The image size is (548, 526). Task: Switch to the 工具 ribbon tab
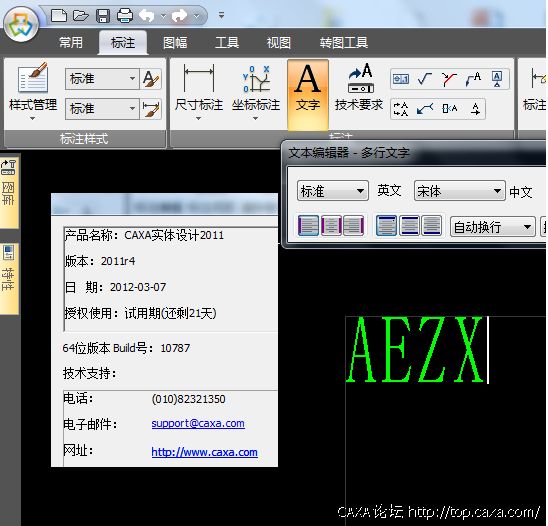tap(227, 43)
